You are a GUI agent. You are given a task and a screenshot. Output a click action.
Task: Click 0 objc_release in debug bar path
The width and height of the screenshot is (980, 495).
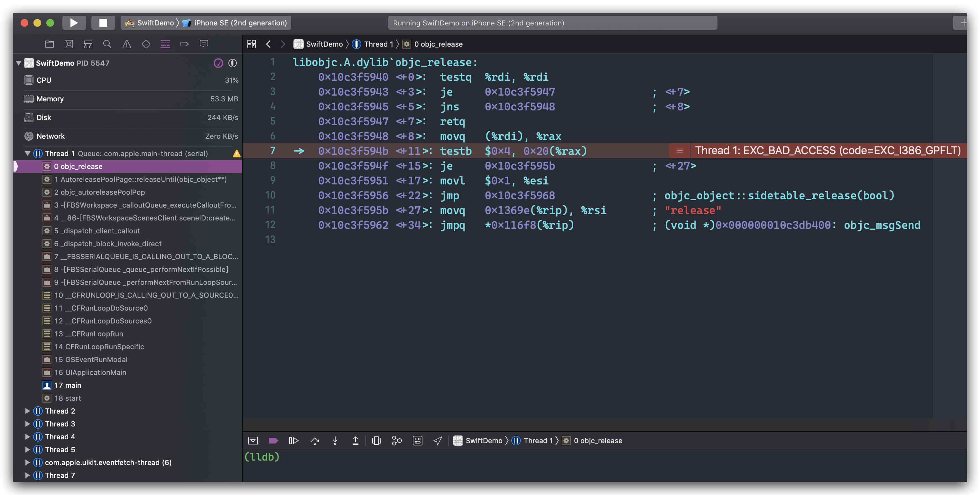(593, 441)
